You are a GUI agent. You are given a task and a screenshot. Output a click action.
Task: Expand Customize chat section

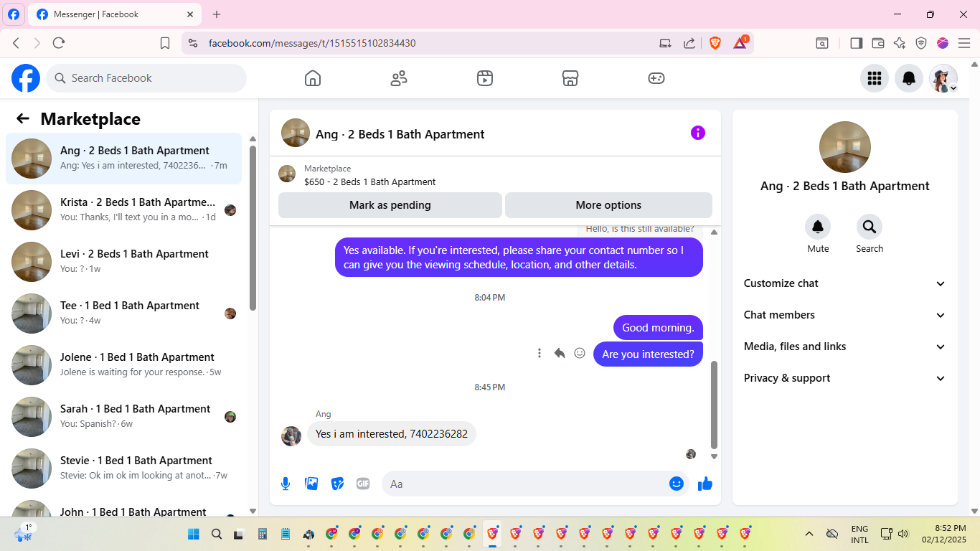point(845,283)
